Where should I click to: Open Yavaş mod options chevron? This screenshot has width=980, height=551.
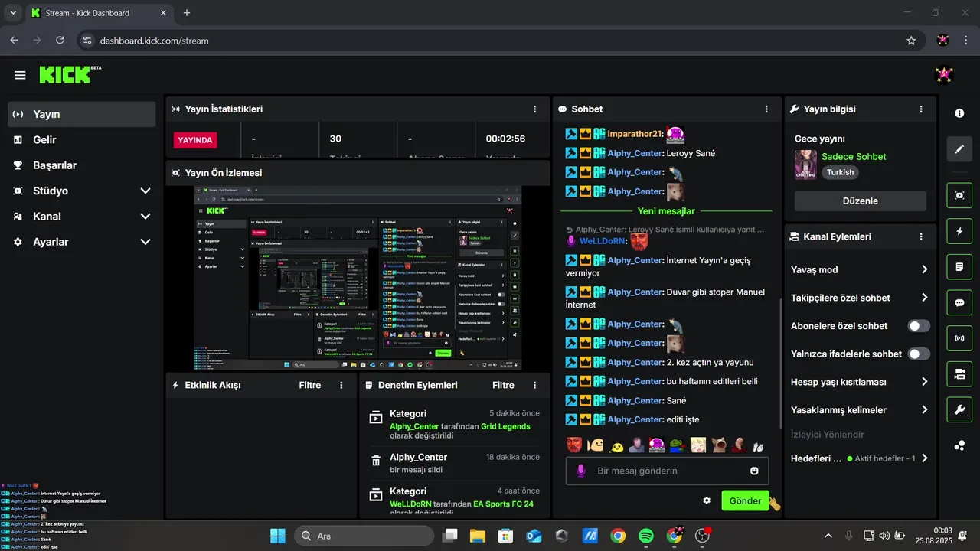tap(925, 269)
